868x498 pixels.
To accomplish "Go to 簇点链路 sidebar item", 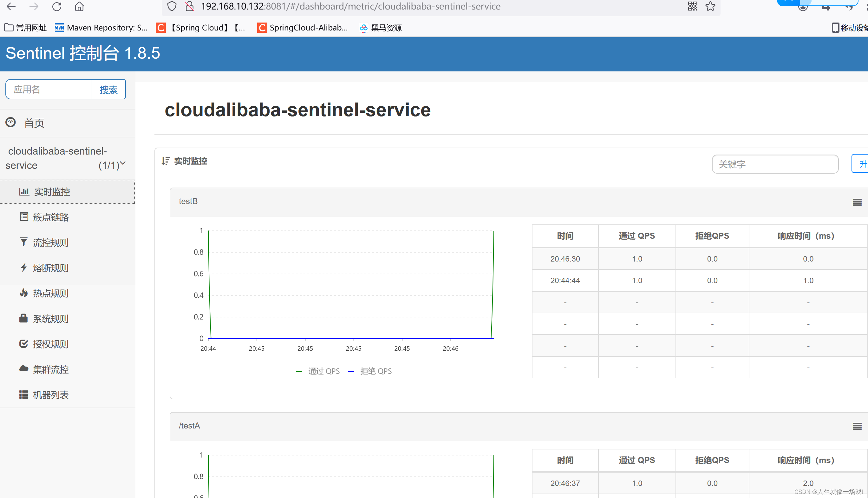I will [x=50, y=217].
